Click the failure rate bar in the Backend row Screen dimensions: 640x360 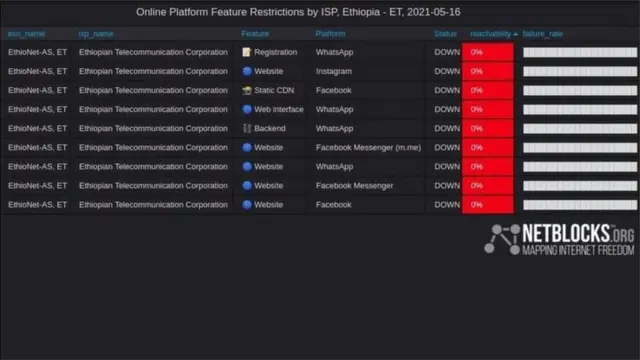click(580, 129)
